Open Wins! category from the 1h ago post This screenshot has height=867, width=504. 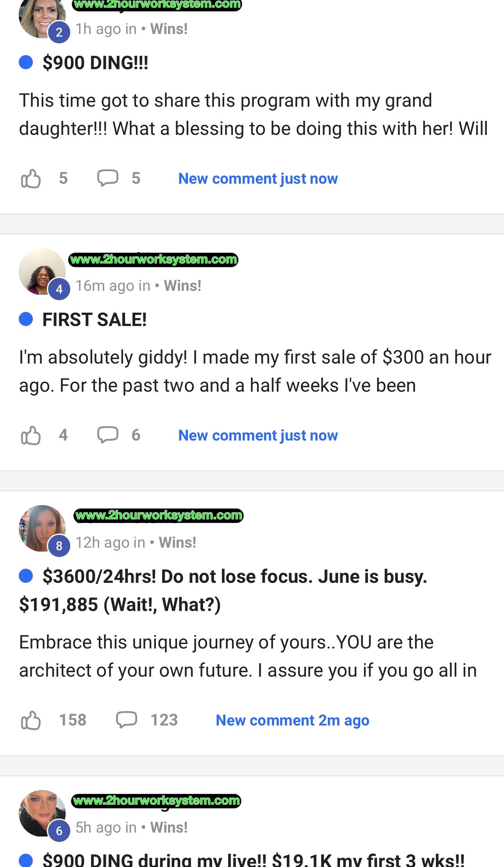[169, 29]
